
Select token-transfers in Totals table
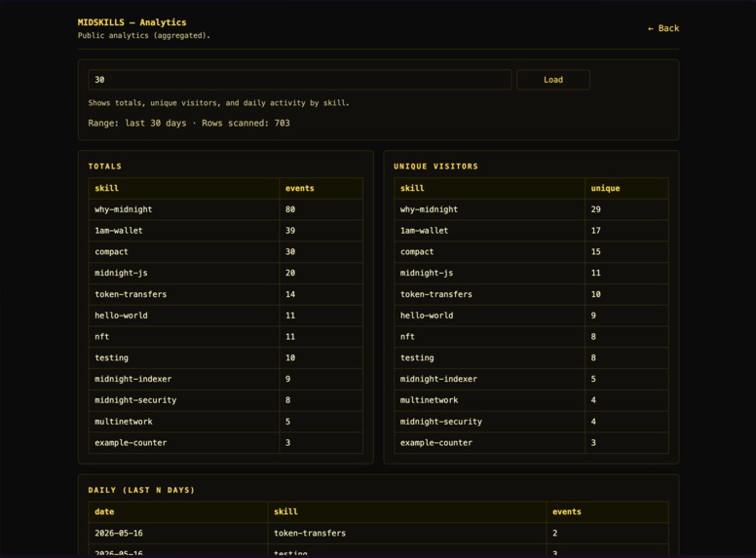point(131,294)
